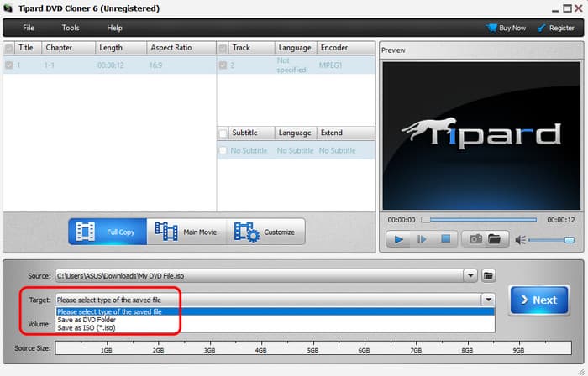
Task: Toggle the checkbox for title 1
Action: pos(9,65)
